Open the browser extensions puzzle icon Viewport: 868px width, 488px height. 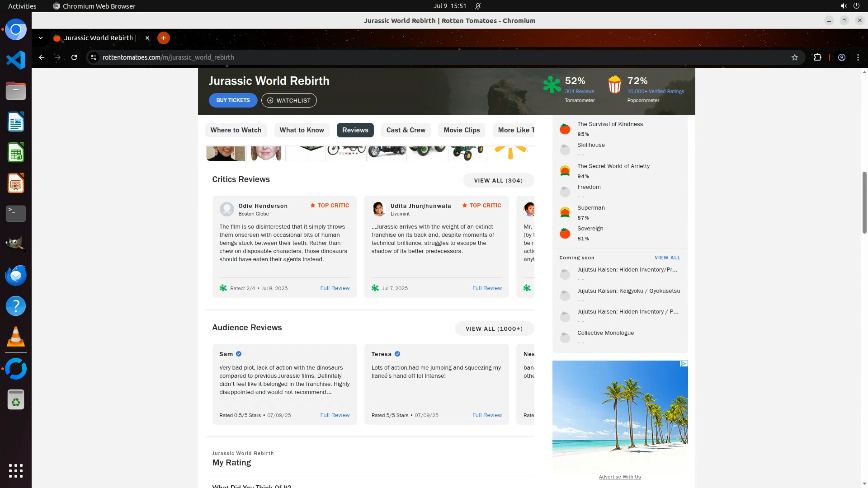[817, 57]
